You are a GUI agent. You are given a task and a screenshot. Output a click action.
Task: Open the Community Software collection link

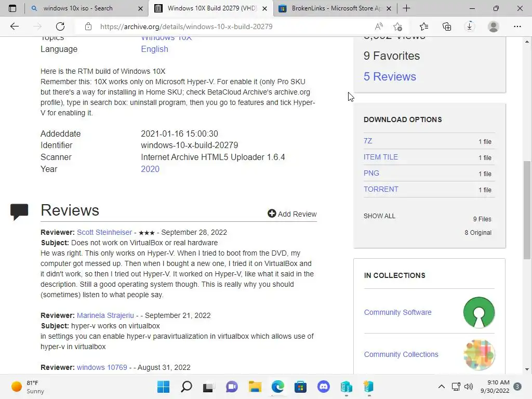397,312
